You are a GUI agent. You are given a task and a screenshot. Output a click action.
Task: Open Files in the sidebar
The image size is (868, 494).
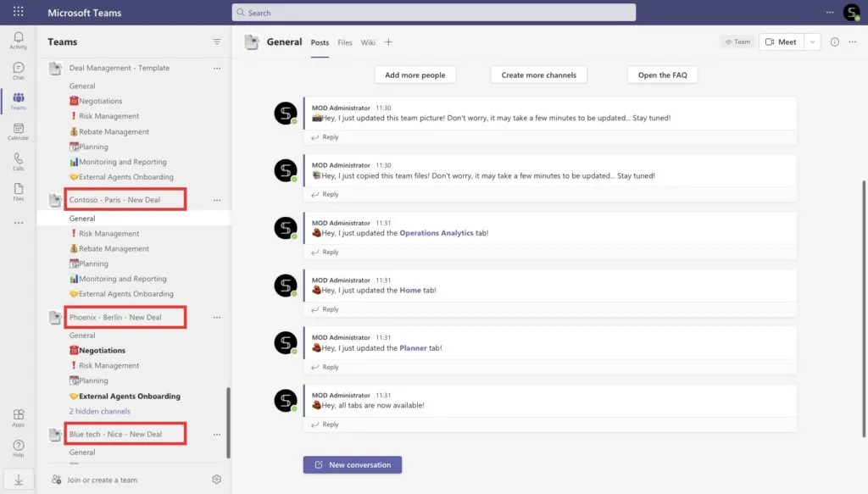coord(19,192)
